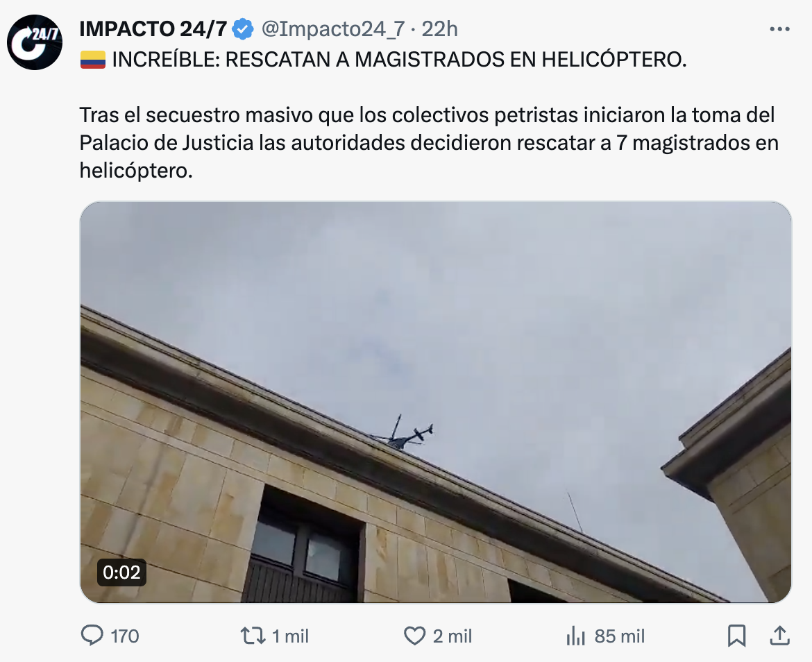This screenshot has height=662, width=812.
Task: Open the three-dot more options menu
Action: tap(779, 29)
